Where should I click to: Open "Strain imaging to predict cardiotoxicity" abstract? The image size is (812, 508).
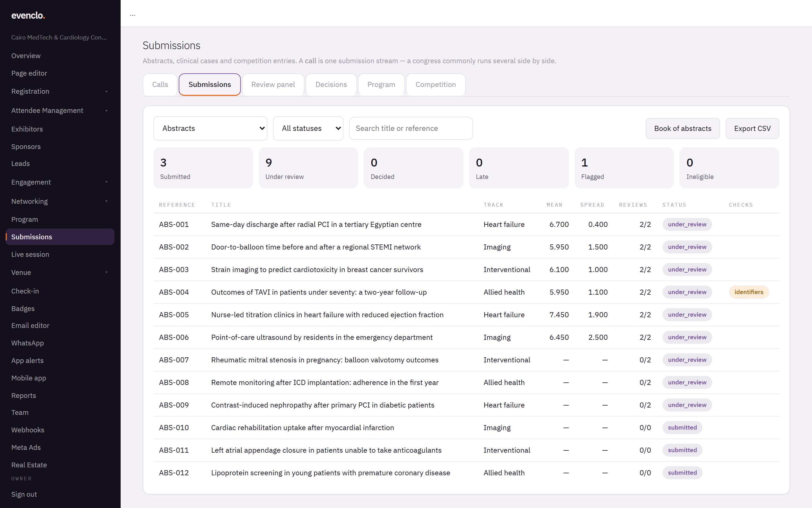[x=317, y=270]
